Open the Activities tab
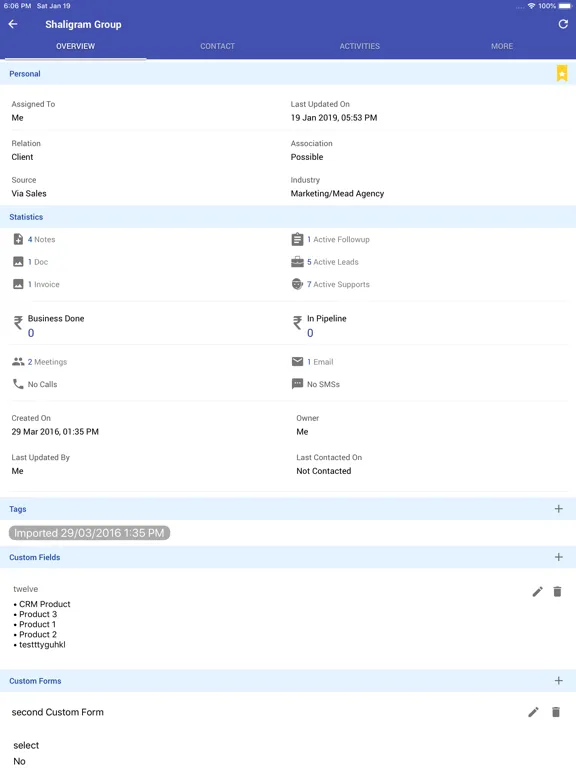The width and height of the screenshot is (576, 768). click(360, 46)
